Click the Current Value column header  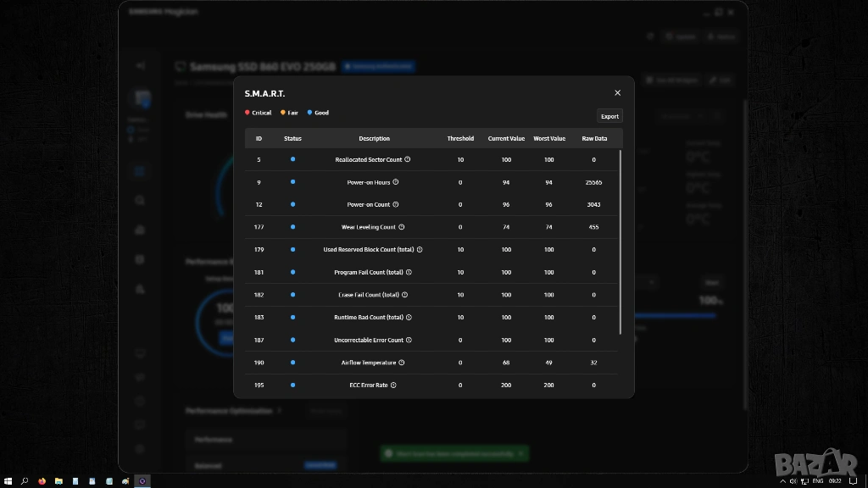506,138
